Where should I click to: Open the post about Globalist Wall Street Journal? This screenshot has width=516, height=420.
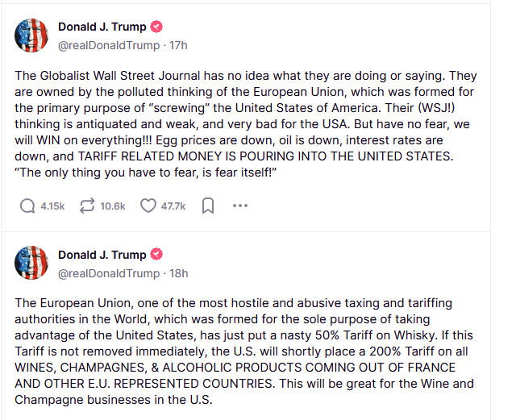[245, 124]
